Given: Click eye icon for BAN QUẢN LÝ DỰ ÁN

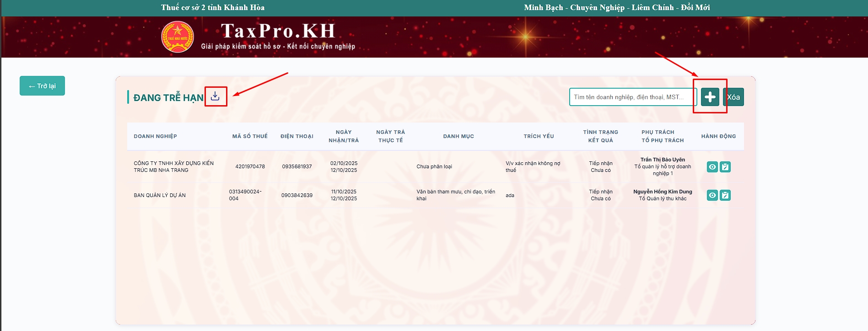Looking at the screenshot, I should 712,195.
